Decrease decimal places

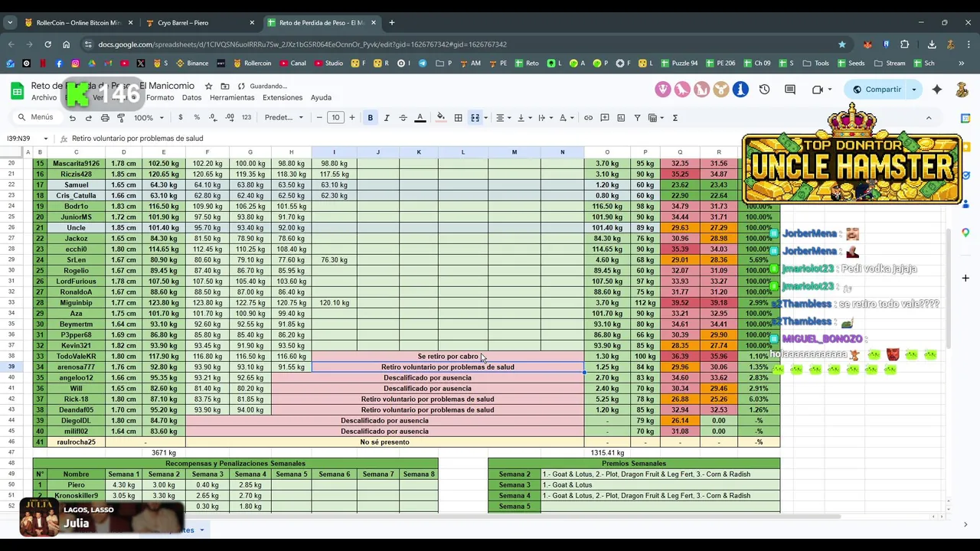click(x=214, y=118)
